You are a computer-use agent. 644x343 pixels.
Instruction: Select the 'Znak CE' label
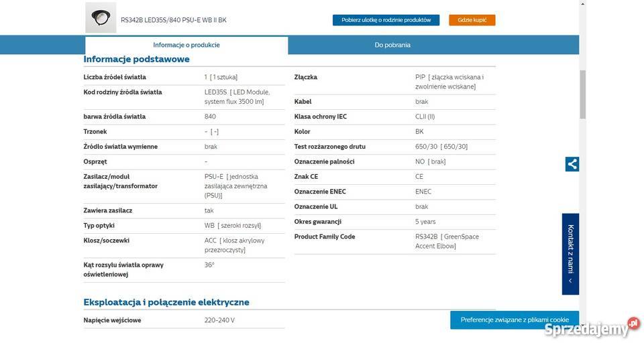306,177
